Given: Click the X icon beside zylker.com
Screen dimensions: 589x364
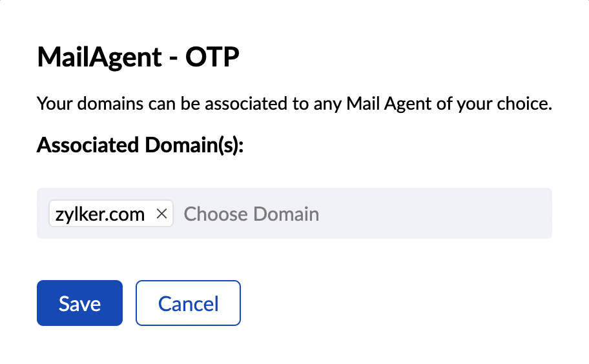Looking at the screenshot, I should click(162, 214).
